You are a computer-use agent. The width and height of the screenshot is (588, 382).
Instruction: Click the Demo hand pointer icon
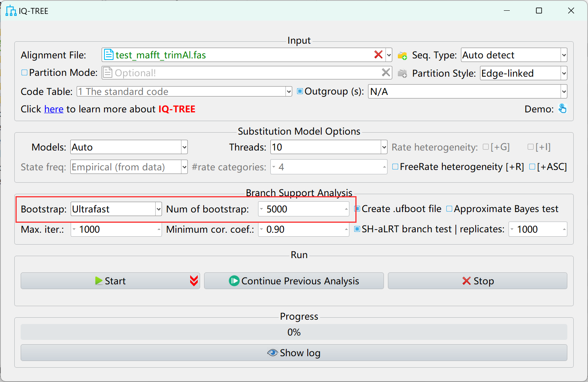pyautogui.click(x=563, y=109)
